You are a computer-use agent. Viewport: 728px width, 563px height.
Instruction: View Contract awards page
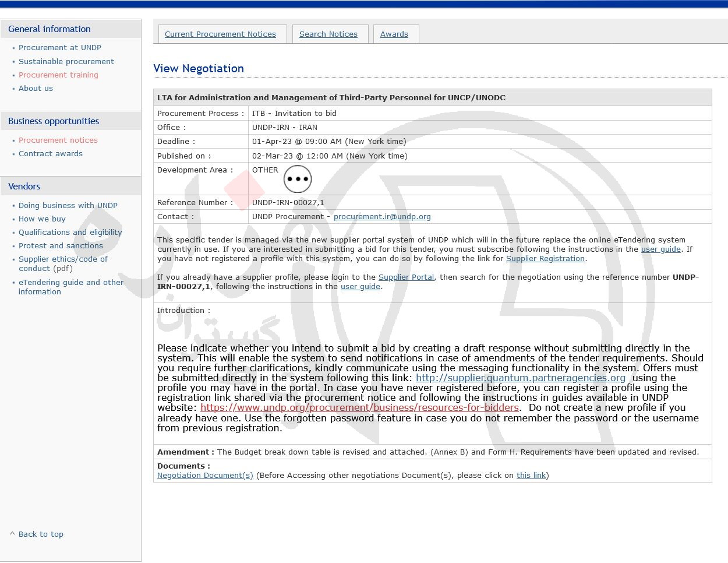click(51, 153)
